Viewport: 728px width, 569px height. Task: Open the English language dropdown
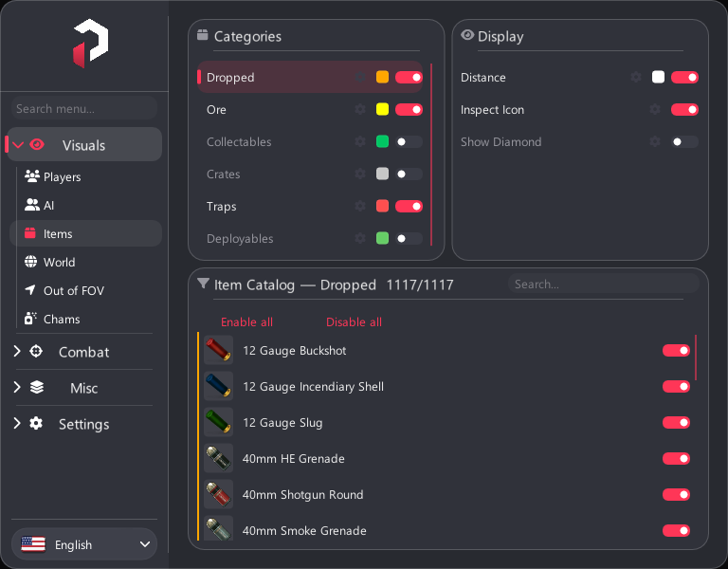pyautogui.click(x=84, y=544)
